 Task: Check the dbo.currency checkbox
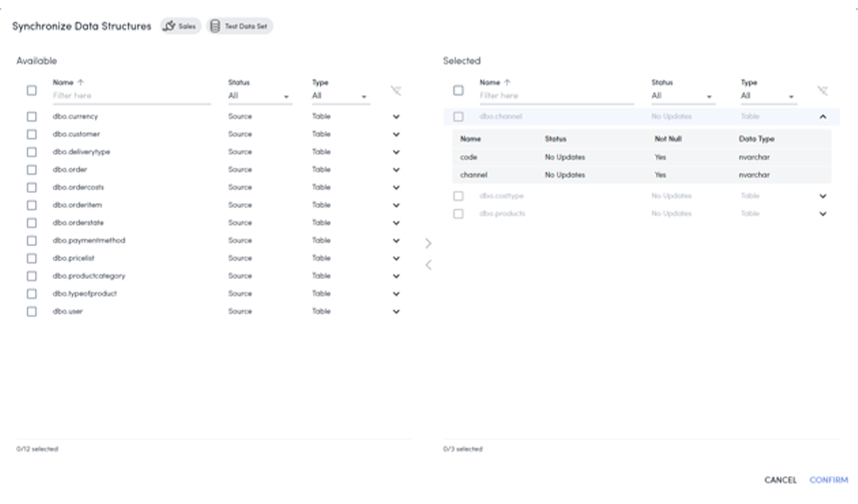coord(31,117)
